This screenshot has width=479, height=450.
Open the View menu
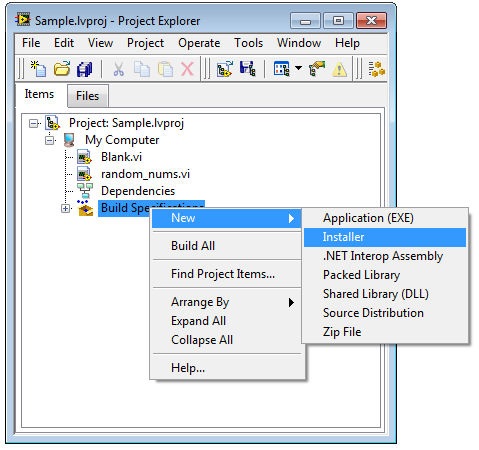[x=100, y=43]
